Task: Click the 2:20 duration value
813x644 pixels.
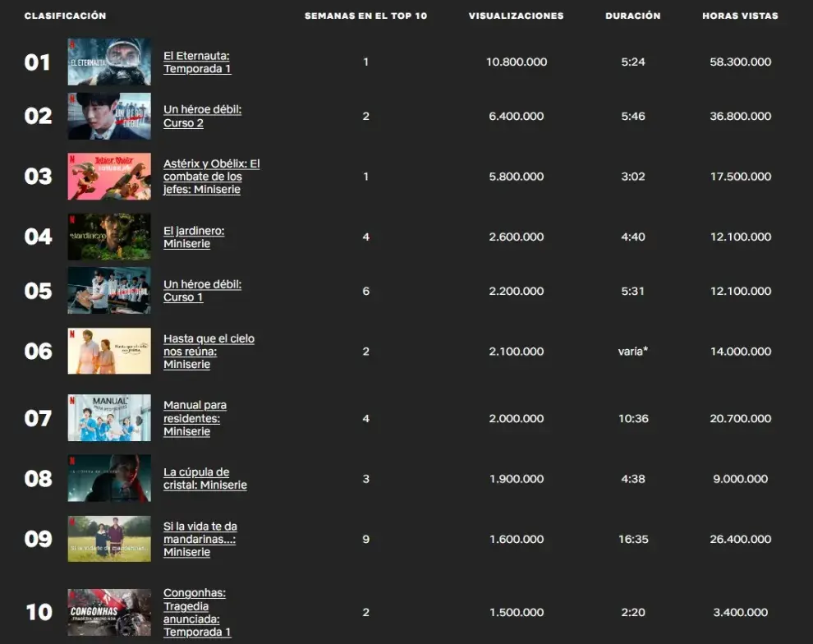Action: [x=633, y=612]
